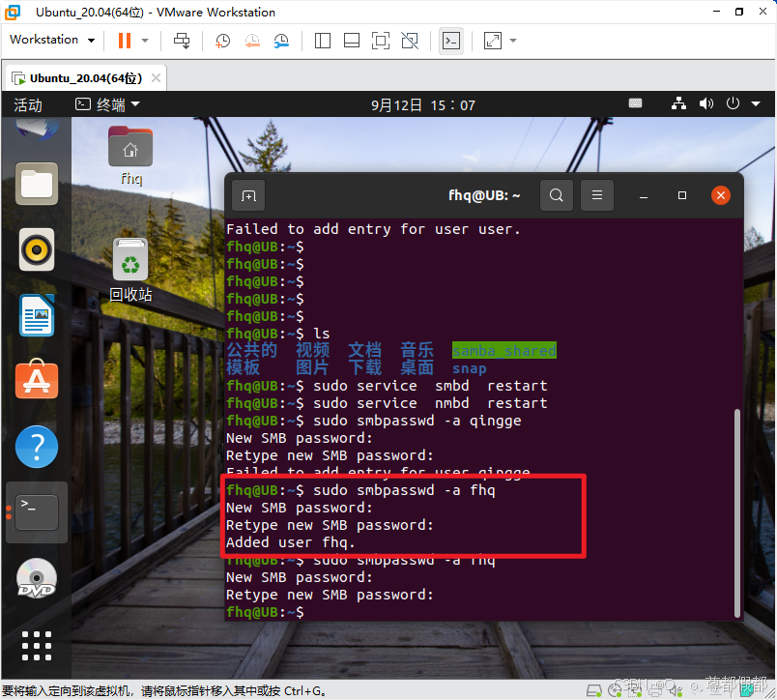Expand the system menu arrow in the Ubuntu top bar
Viewport: 777px width, 700px height.
[x=756, y=104]
